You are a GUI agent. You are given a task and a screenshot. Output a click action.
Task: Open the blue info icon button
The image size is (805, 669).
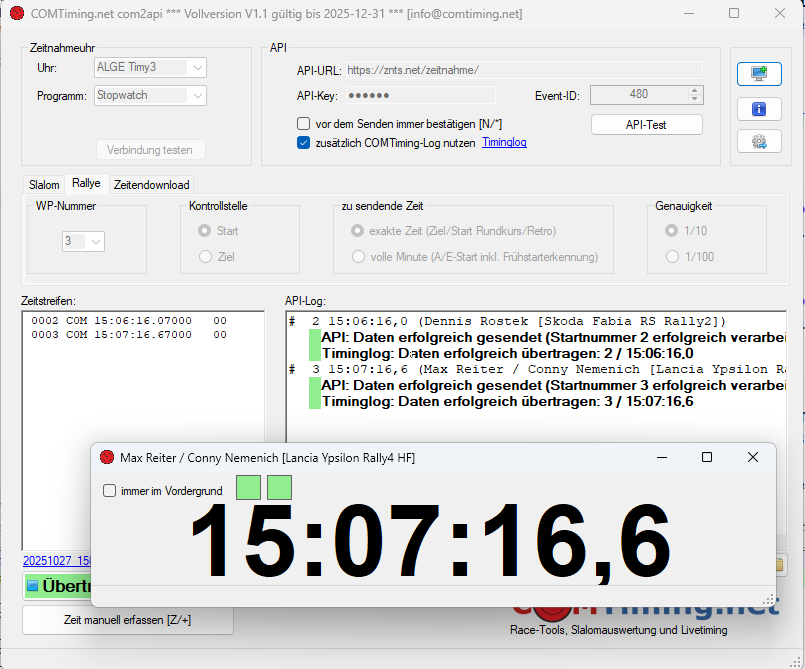(x=758, y=108)
